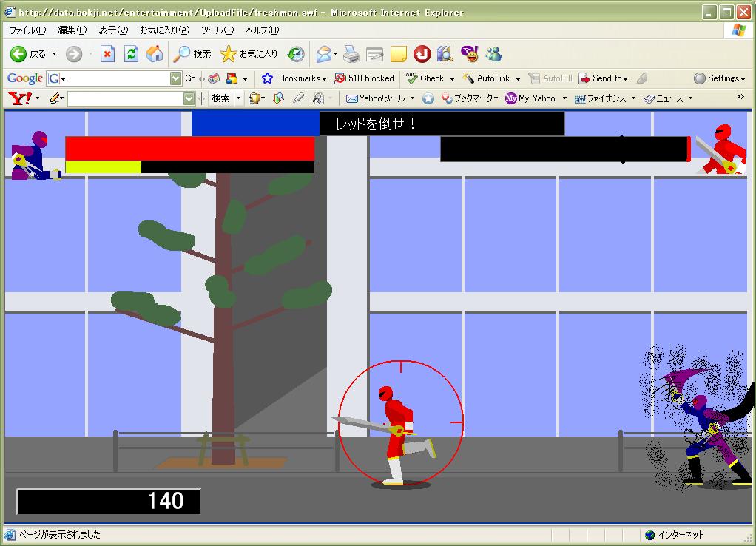Click the Yahoo! Y! logo
This screenshot has height=546, width=756.
[x=20, y=98]
